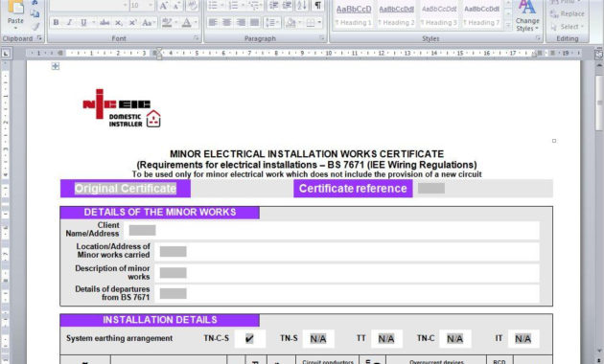Viewport: 604px width, 364px height.
Task: Apply the Heading 3 style
Action: pyautogui.click(x=439, y=15)
